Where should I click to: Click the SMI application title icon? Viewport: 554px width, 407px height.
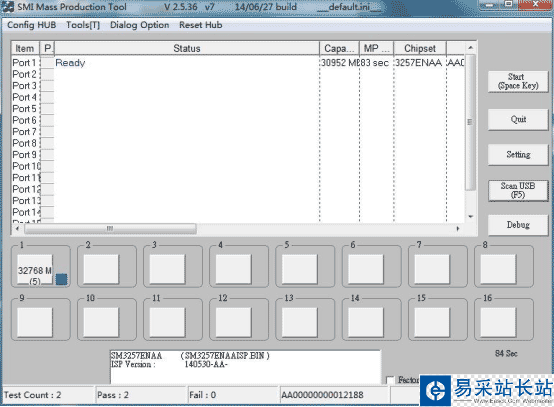pos(8,7)
